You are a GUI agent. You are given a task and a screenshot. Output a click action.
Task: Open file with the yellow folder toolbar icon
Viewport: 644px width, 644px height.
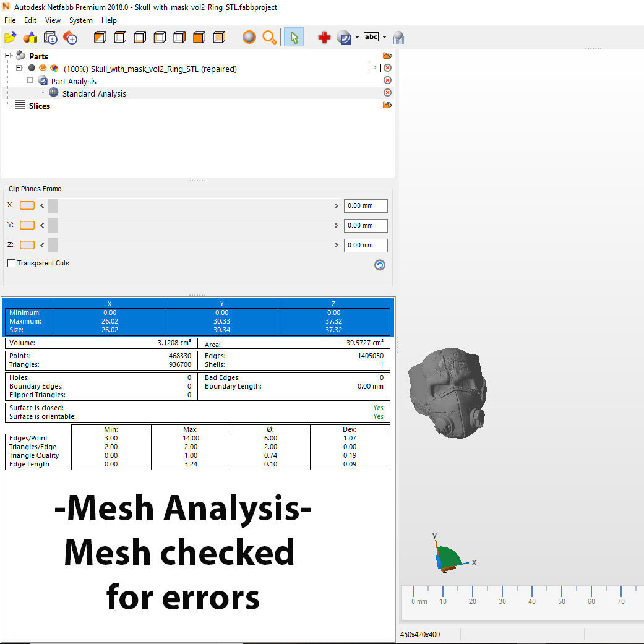pos(11,37)
